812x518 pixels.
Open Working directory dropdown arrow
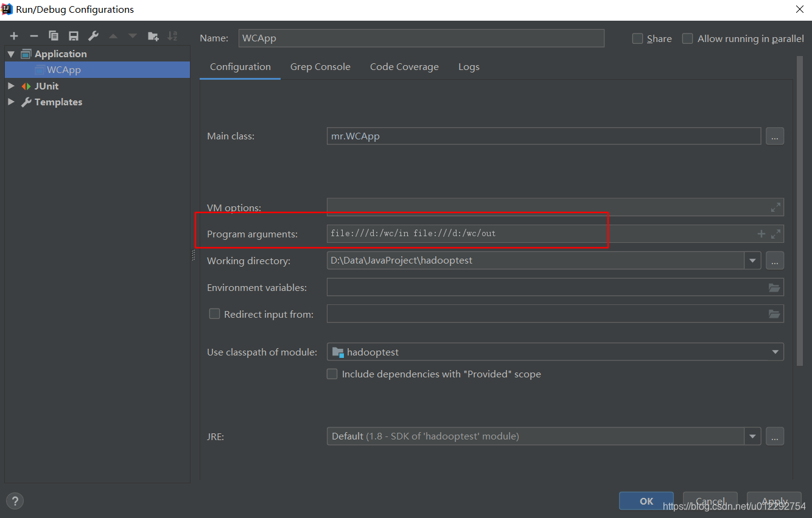[x=753, y=261]
